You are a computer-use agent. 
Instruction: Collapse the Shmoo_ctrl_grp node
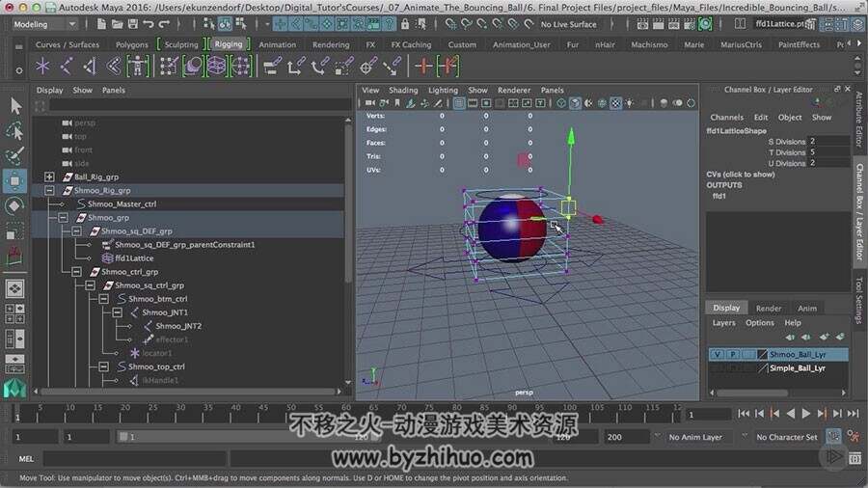tap(76, 272)
